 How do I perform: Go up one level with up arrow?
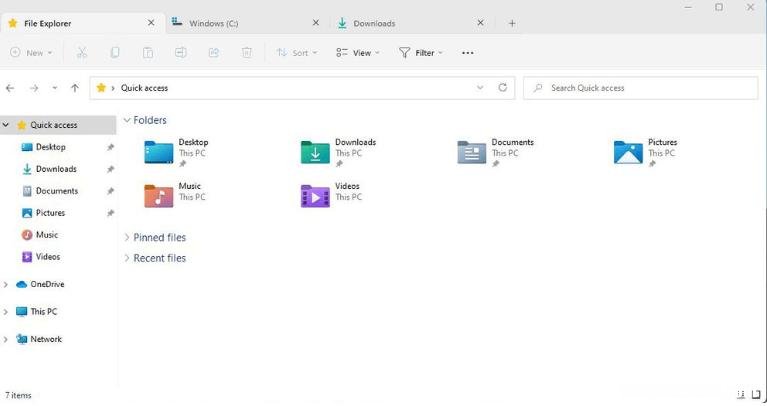click(74, 88)
